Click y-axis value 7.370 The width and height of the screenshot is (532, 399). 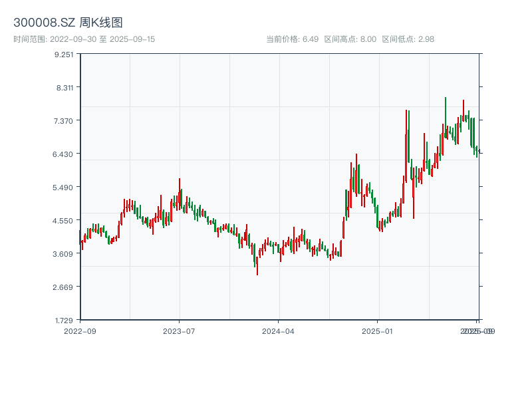tap(63, 121)
